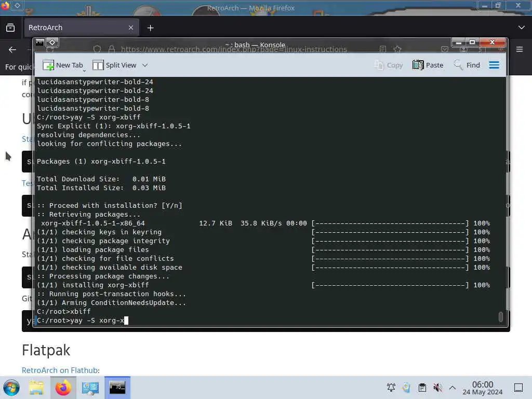Open the tray icon beside the bell
532x399 pixels.
tap(406, 388)
